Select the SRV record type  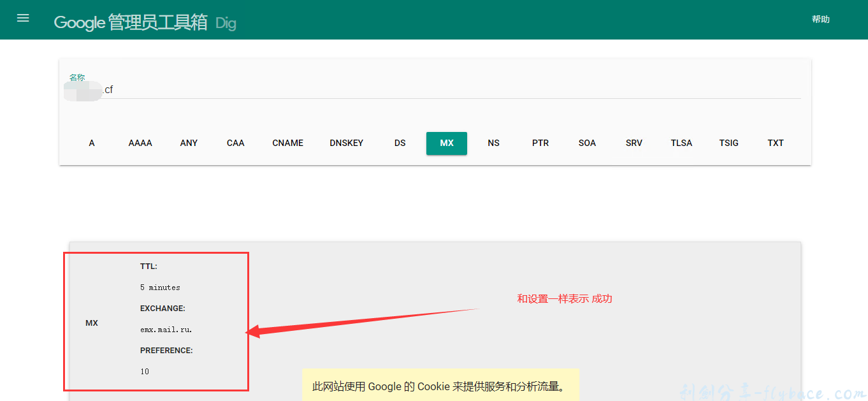point(633,143)
